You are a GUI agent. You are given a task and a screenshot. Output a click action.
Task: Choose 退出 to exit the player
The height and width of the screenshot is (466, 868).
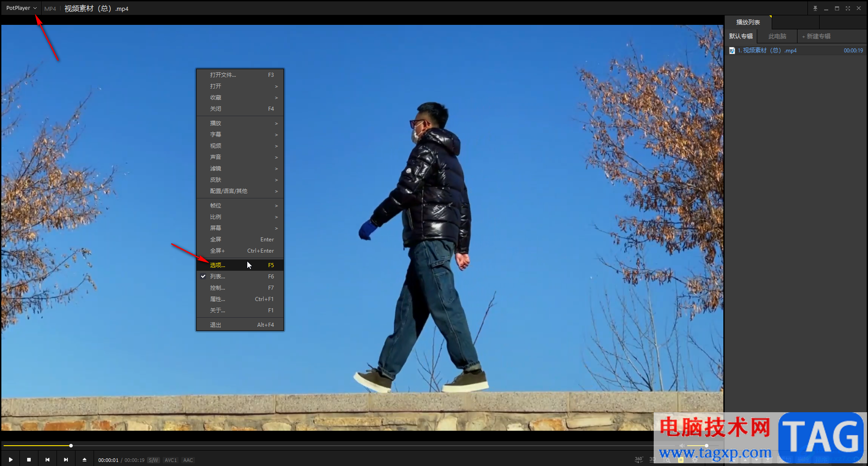[x=240, y=325]
